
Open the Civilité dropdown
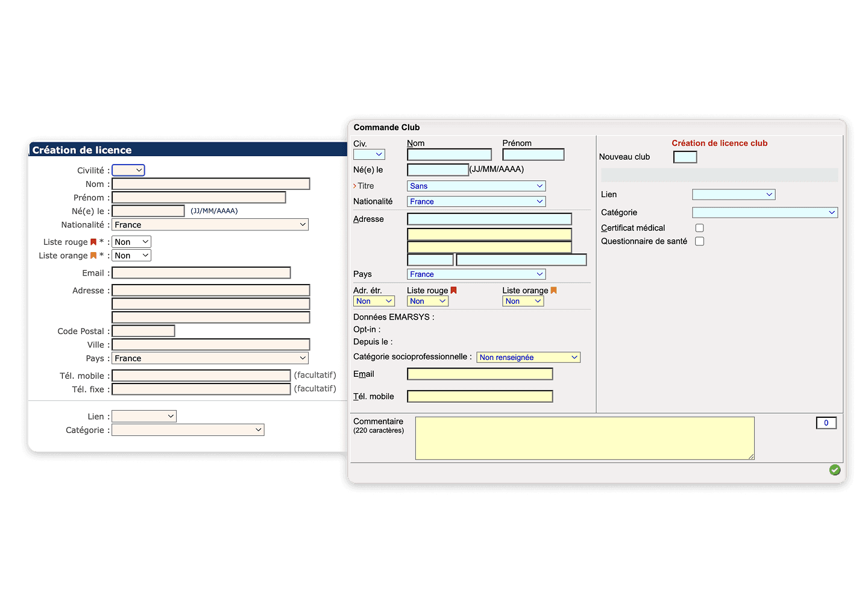point(128,170)
